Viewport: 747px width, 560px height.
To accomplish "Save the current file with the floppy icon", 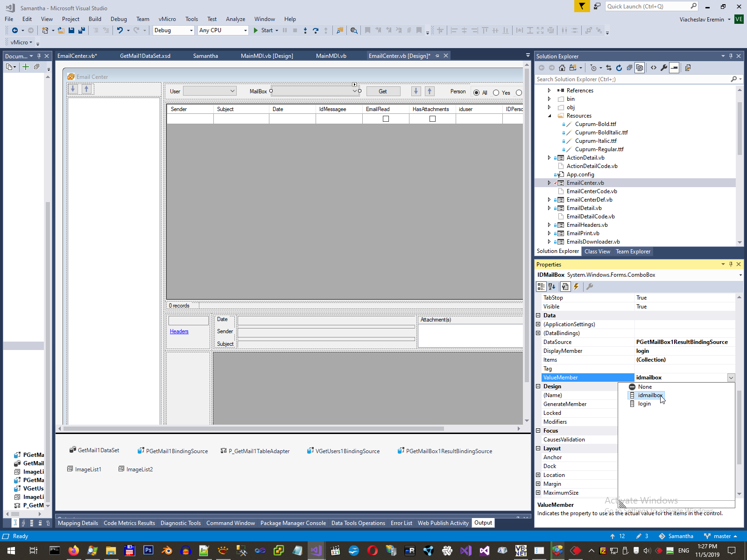I will pos(71,30).
